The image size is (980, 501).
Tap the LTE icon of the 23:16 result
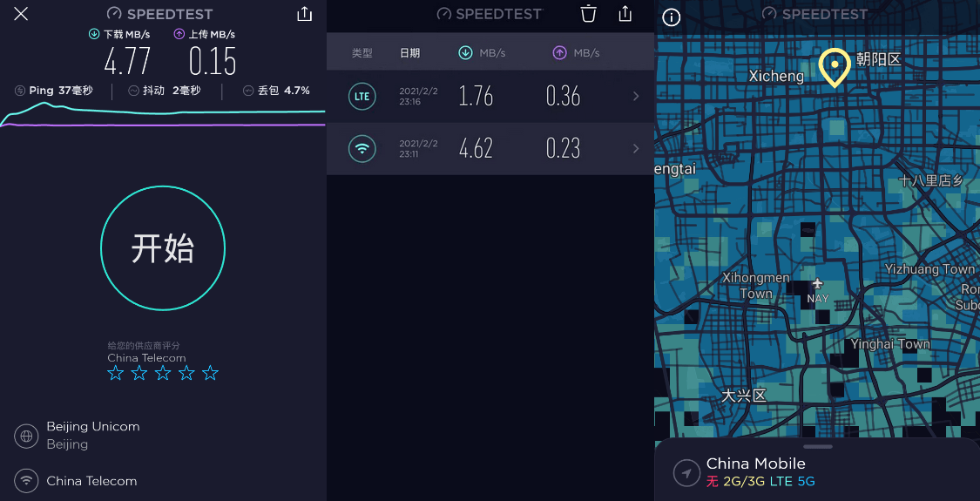click(362, 97)
